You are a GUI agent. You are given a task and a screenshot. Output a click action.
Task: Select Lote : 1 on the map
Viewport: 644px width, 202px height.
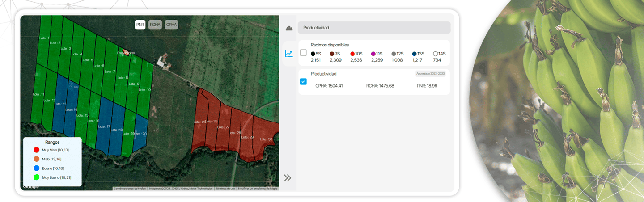pos(43,38)
